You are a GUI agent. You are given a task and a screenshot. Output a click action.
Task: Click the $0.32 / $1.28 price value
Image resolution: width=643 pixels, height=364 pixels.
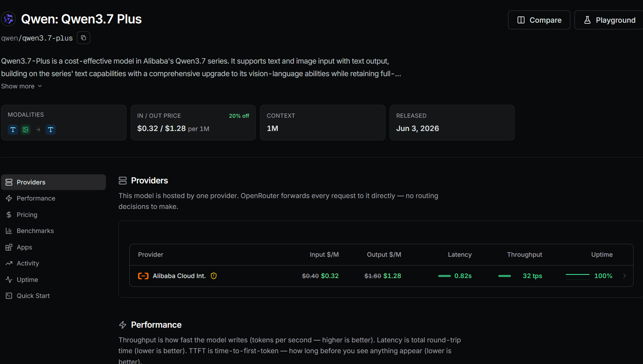[x=161, y=129]
